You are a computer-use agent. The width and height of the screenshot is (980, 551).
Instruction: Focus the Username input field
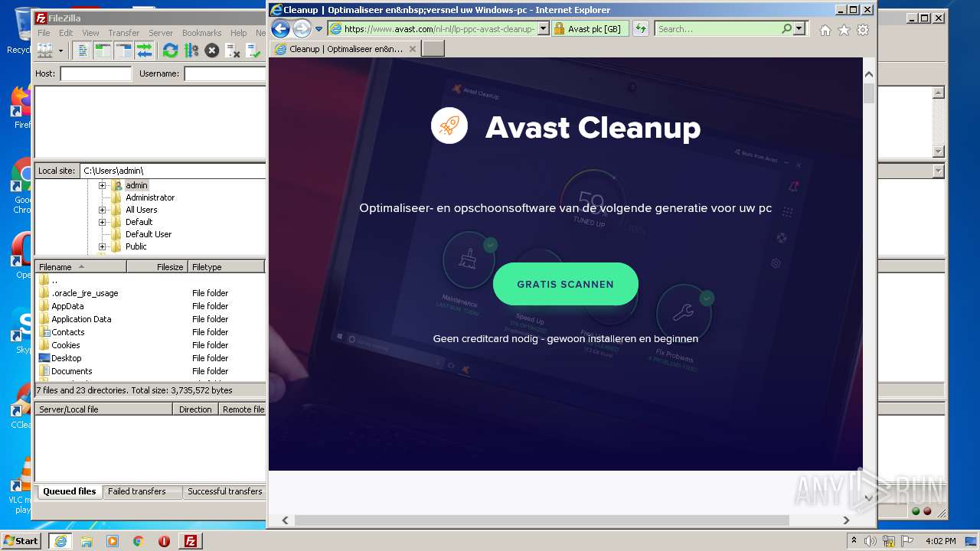[225, 73]
